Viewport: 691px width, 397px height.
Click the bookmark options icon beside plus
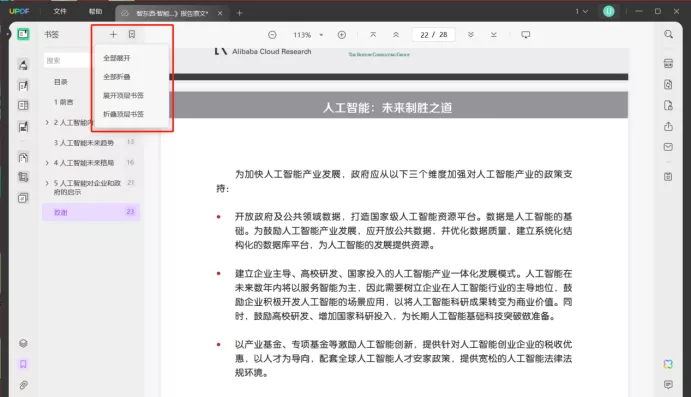click(132, 34)
